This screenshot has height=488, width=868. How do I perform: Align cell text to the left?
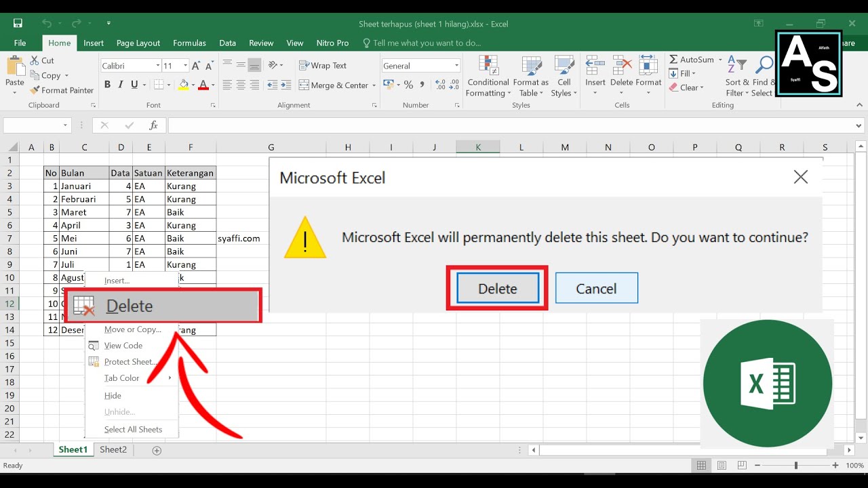(227, 85)
